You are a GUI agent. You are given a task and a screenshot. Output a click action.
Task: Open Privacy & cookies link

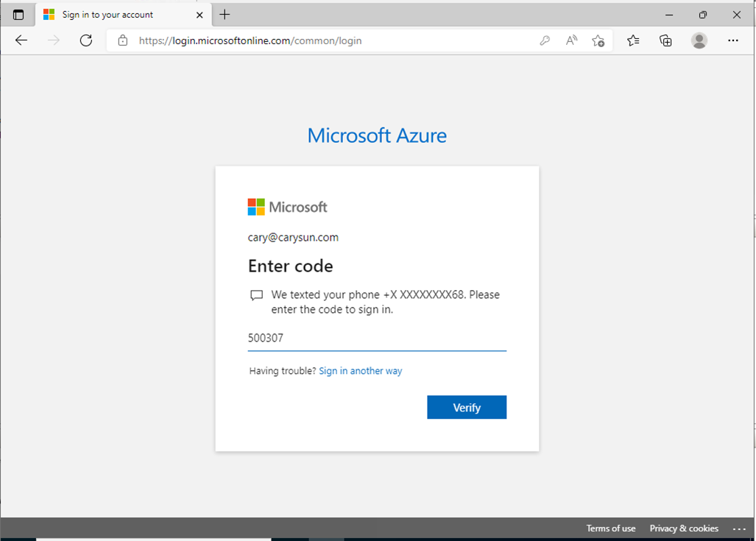pyautogui.click(x=684, y=528)
